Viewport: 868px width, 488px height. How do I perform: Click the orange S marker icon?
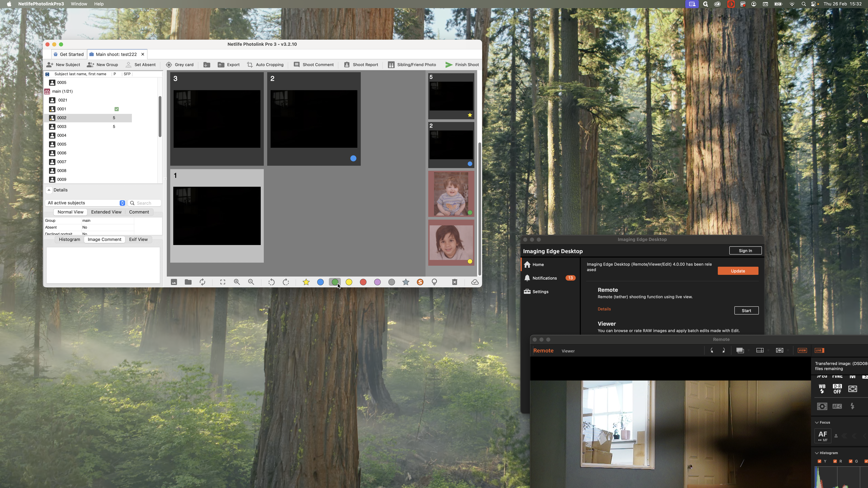point(420,282)
